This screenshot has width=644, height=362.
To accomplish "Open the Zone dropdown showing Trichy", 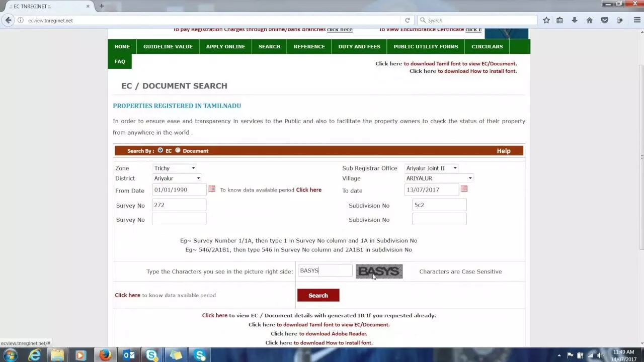I will (x=175, y=168).
